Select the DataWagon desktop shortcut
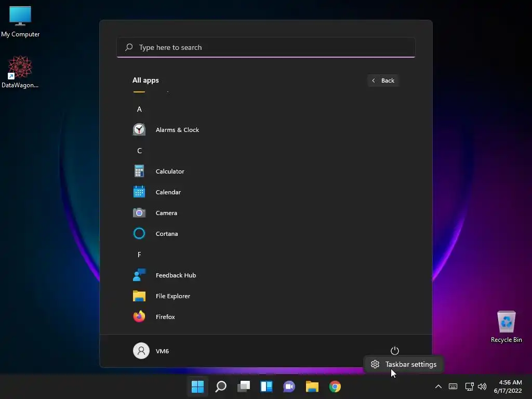Viewport: 532px width, 399px height. 20,72
